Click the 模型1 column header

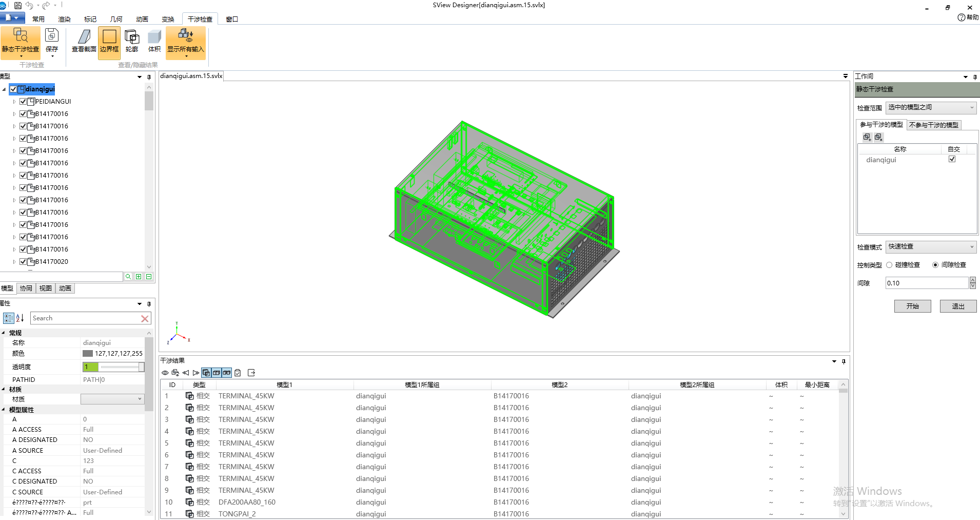coord(284,384)
